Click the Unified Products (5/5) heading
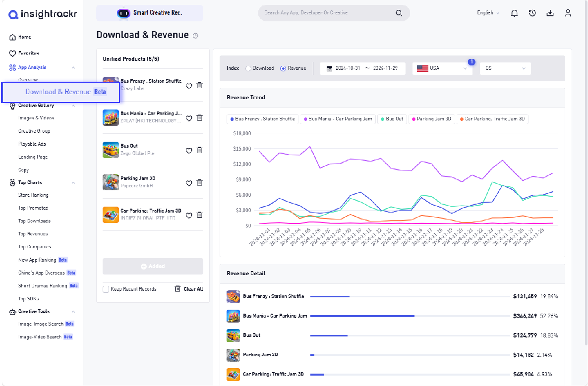588x386 pixels. click(x=131, y=59)
